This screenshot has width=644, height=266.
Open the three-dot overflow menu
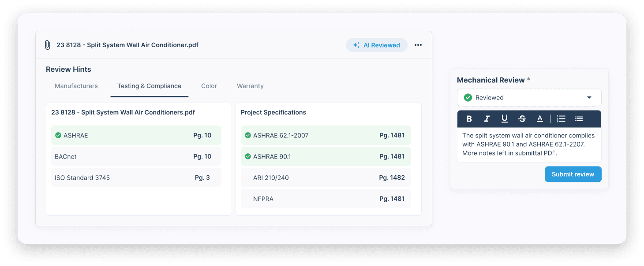point(418,44)
